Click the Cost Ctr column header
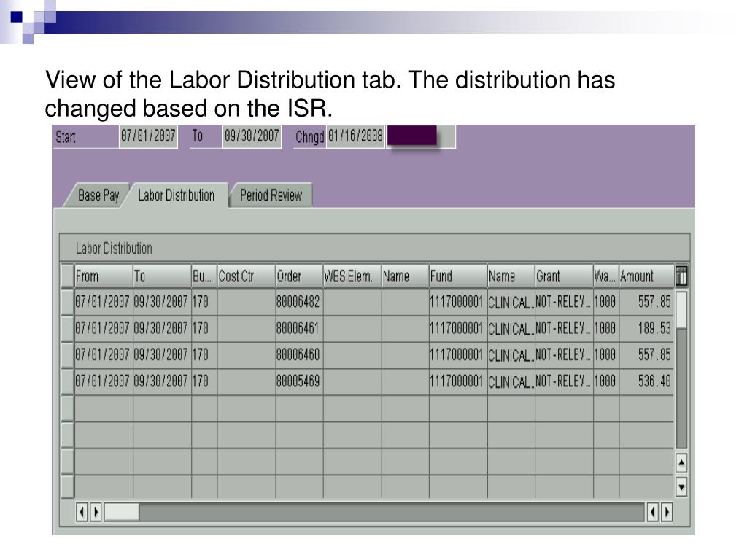This screenshot has height=560, width=747. (247, 276)
